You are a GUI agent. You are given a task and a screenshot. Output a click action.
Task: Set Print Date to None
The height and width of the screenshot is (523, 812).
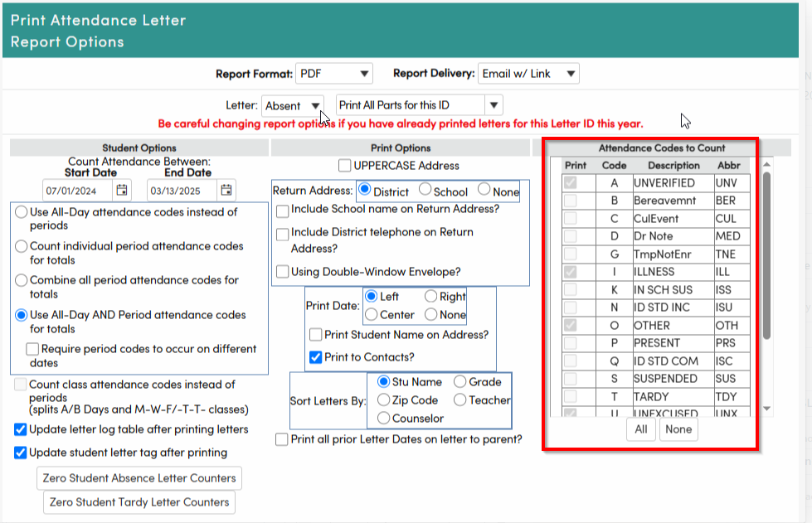[x=430, y=314]
